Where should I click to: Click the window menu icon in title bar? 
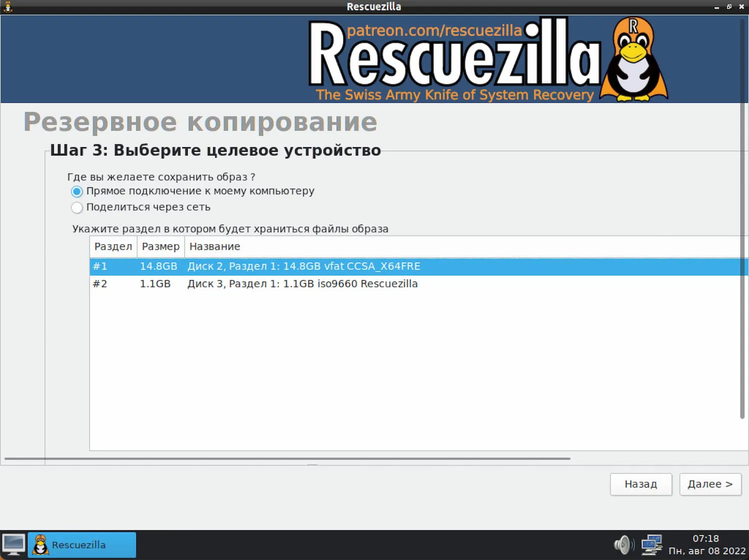[x=7, y=6]
